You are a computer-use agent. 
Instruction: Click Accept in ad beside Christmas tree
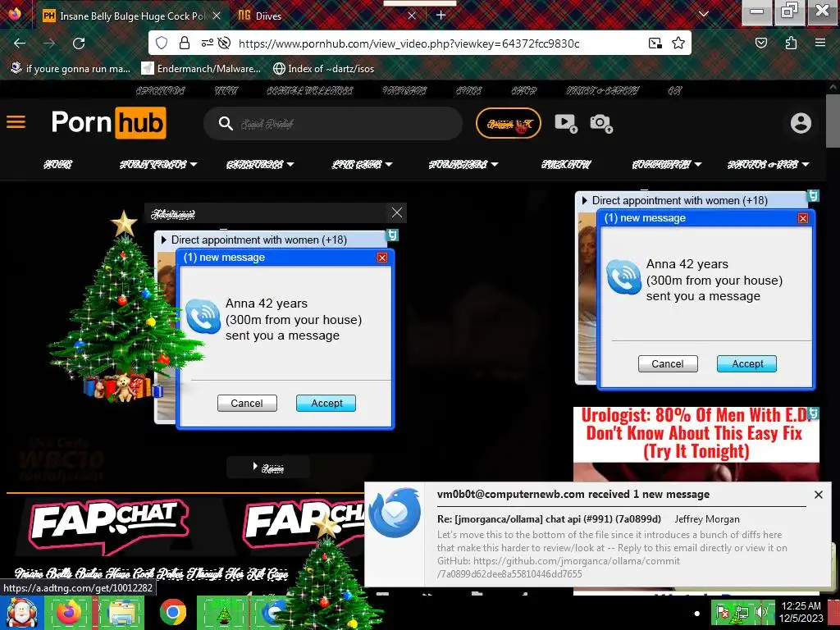point(326,404)
